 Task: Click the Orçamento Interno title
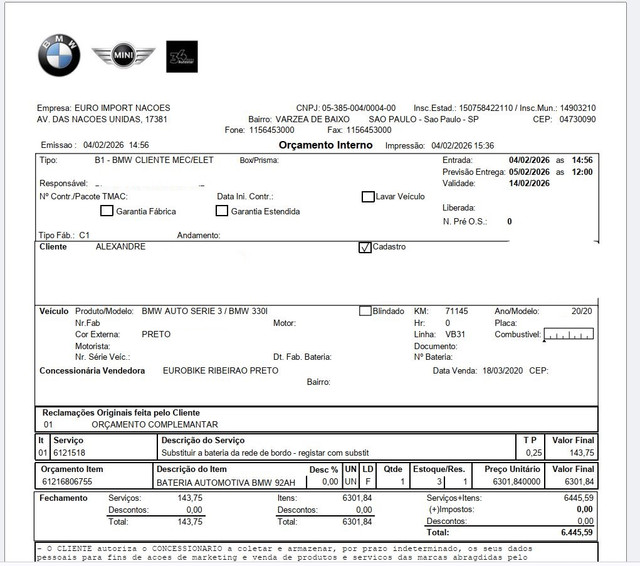tap(325, 145)
